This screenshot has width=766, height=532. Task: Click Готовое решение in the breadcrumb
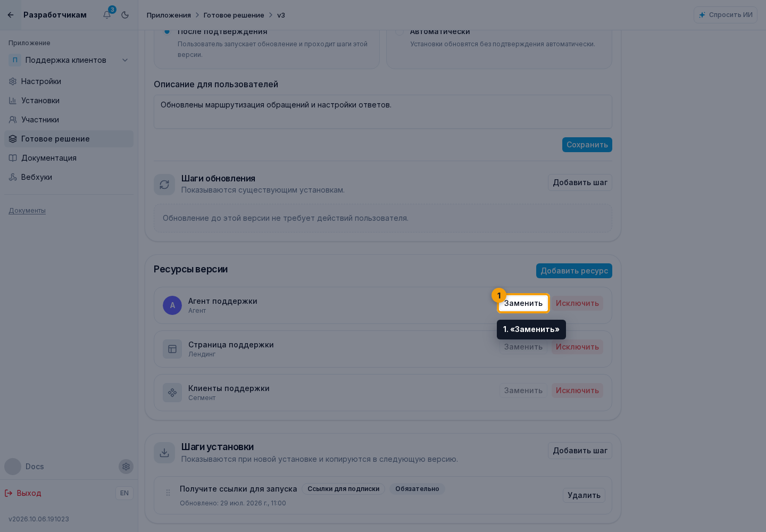(x=234, y=15)
